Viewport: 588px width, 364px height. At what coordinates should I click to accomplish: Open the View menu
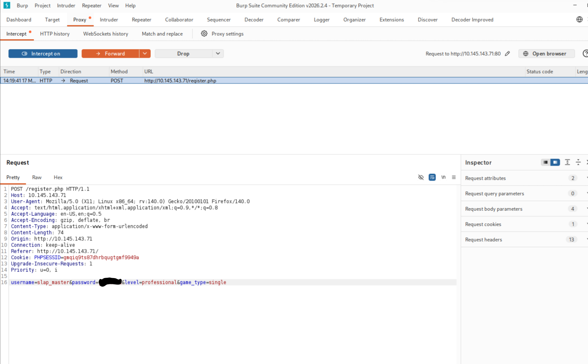click(113, 5)
